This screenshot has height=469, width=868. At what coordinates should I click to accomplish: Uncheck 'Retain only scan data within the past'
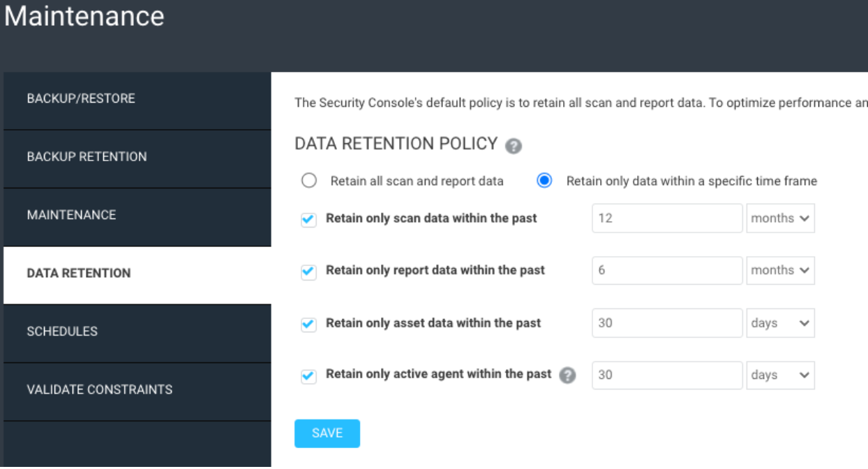click(308, 220)
